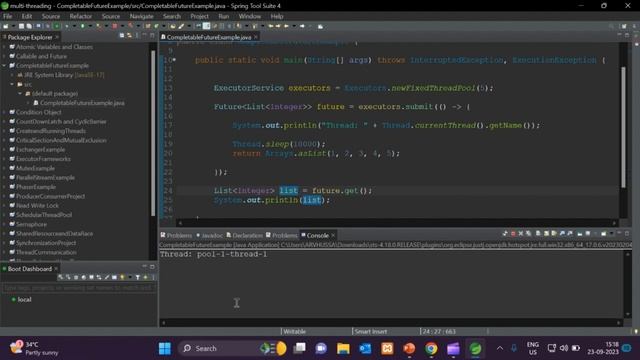Select the Read Write Lock project
Screen dimensions: 640x360
coord(38,206)
